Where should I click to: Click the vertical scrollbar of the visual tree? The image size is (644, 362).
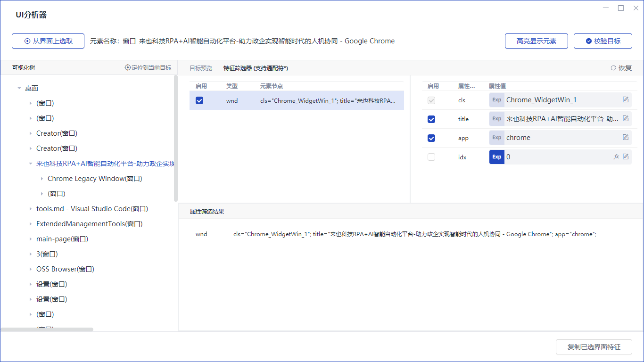176,138
